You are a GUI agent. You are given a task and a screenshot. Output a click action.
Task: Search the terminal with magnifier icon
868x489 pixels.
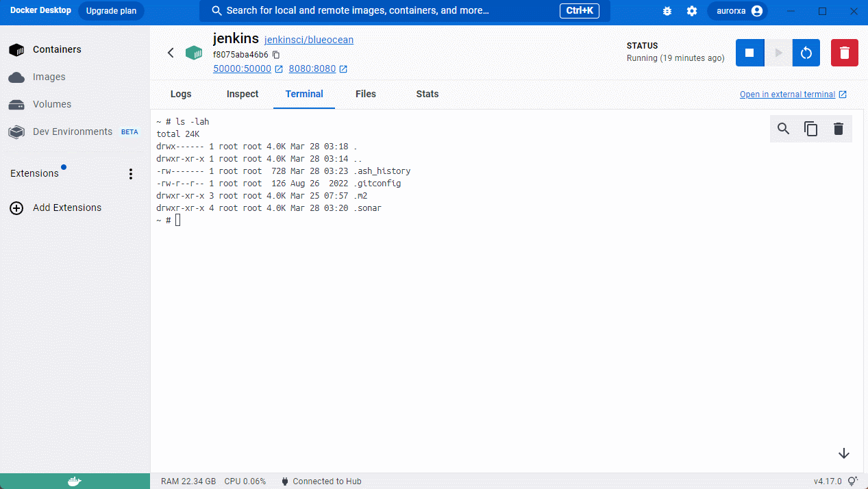(x=784, y=129)
